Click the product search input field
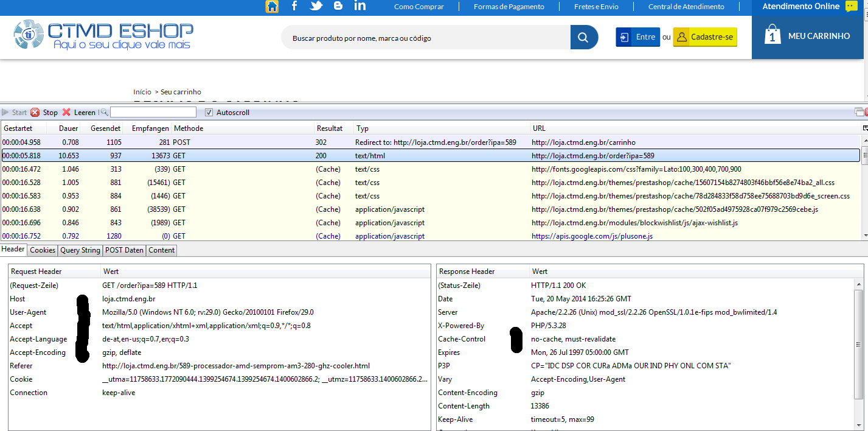Viewport: 868px width, 431px height. tap(426, 38)
